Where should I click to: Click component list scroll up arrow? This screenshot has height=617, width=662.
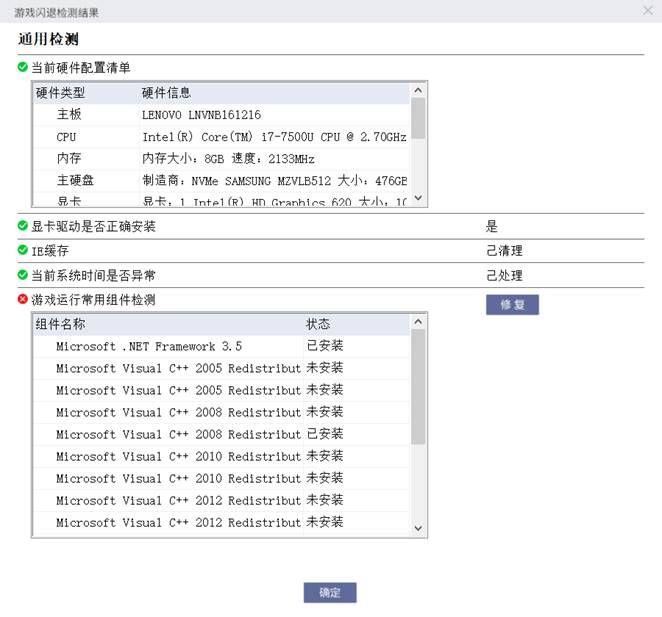pyautogui.click(x=418, y=322)
